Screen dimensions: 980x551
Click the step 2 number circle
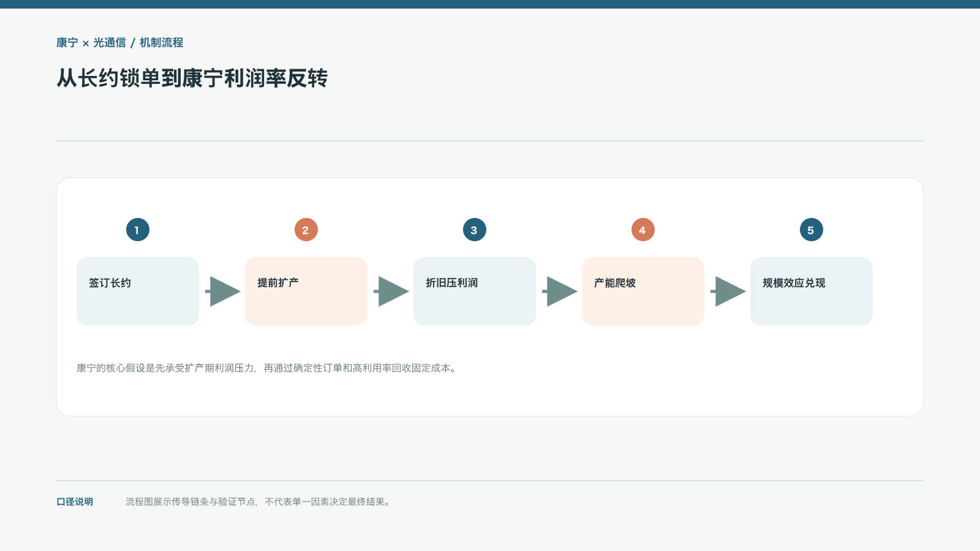click(306, 230)
